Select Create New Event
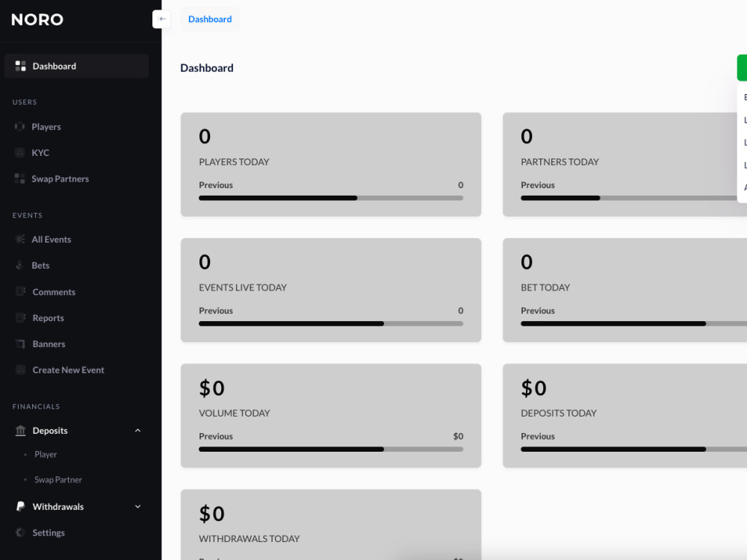Screen dimensions: 747x560 pyautogui.click(x=68, y=370)
